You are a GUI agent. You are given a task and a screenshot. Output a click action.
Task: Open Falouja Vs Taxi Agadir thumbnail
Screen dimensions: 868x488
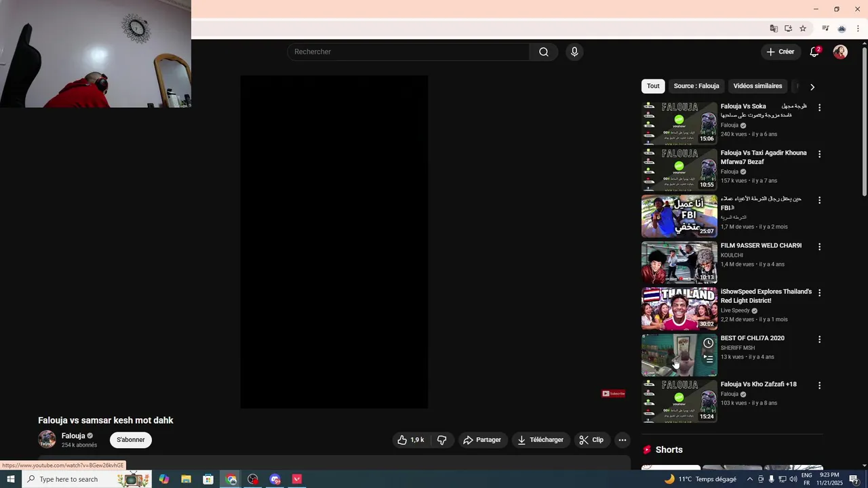click(x=679, y=169)
